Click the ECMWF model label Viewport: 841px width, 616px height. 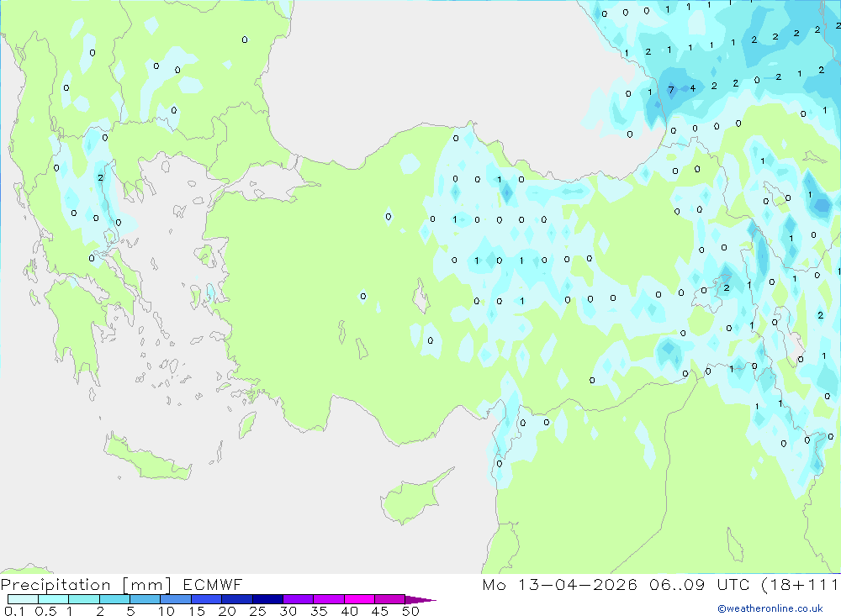pos(213,584)
